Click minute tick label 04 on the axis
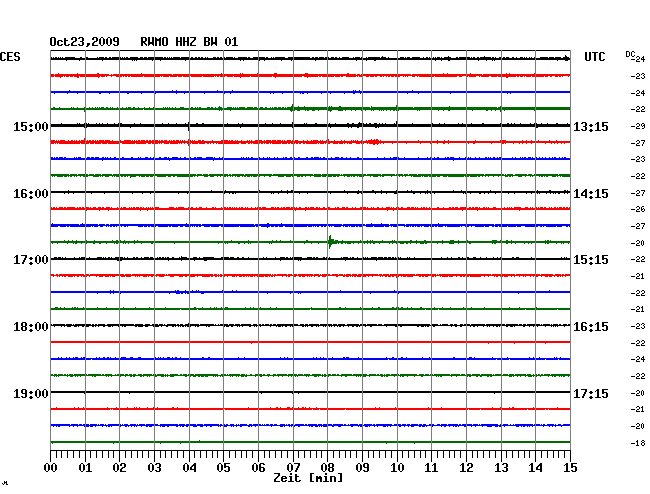650x494 pixels. [189, 467]
